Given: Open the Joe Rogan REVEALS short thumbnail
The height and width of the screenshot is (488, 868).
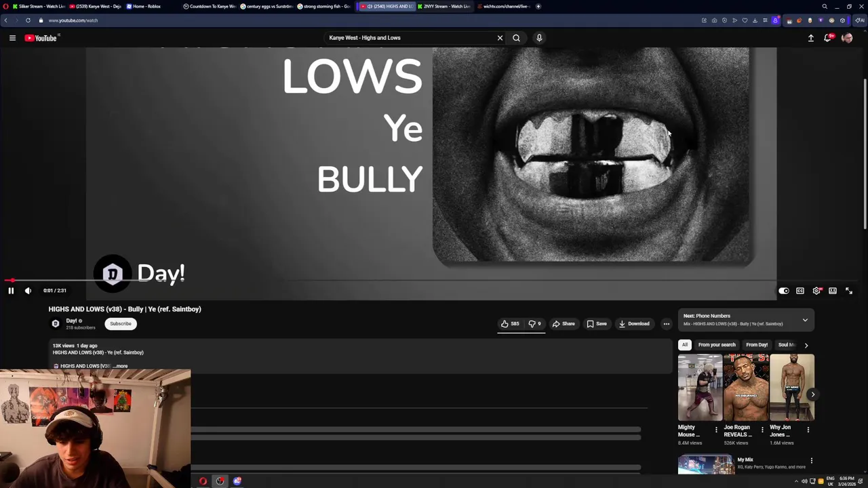Looking at the screenshot, I should click(745, 388).
